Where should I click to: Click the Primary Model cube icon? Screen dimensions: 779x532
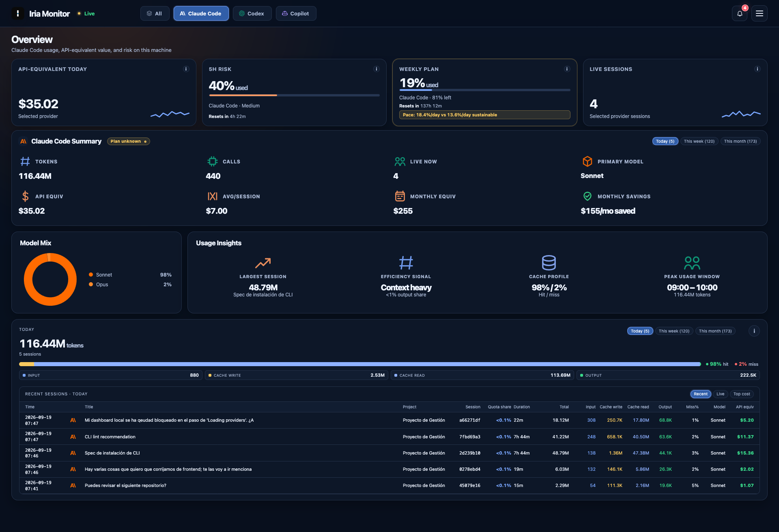587,161
